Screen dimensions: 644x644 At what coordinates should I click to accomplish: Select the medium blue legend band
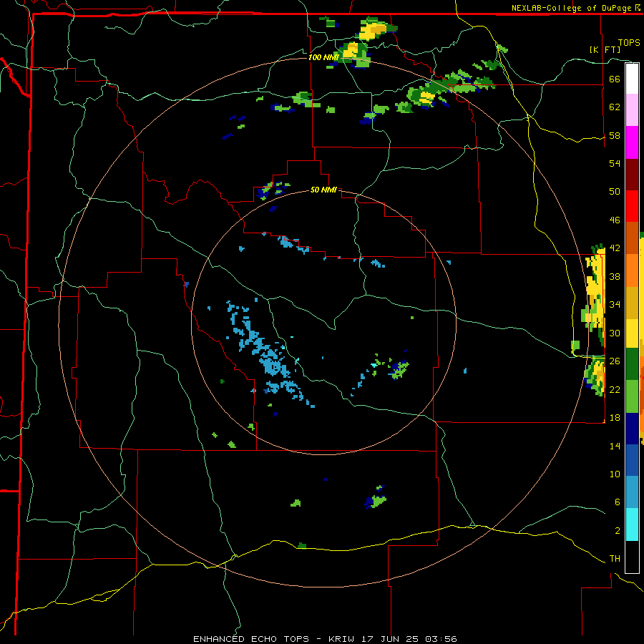(632, 460)
